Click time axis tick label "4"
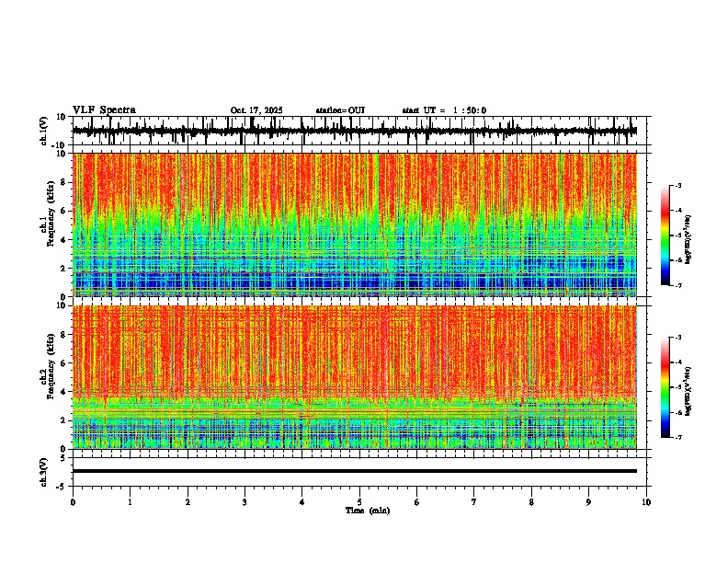 302,502
